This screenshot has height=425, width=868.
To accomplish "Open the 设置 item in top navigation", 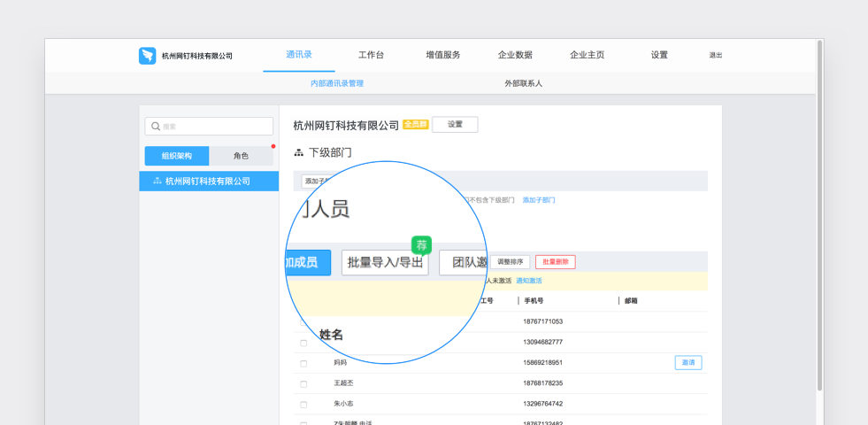I will tap(659, 55).
